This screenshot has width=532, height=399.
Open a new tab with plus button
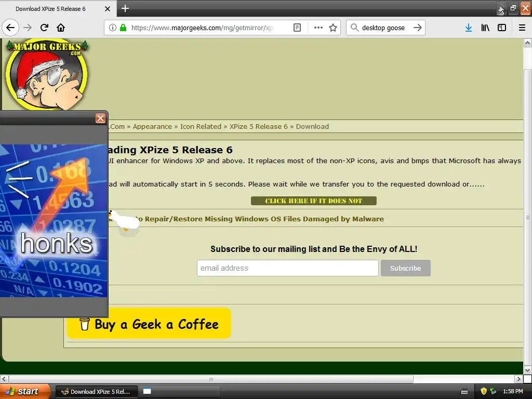point(125,8)
